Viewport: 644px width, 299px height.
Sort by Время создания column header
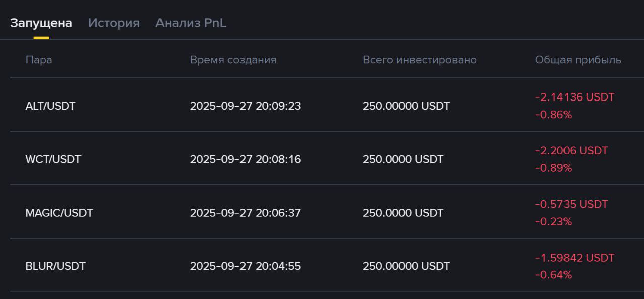pyautogui.click(x=233, y=60)
